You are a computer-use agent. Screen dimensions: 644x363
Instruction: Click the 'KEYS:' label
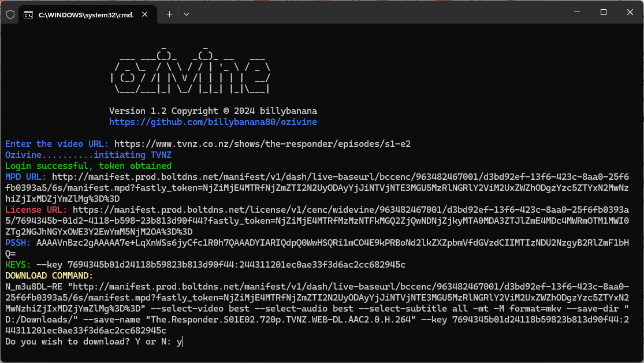[x=18, y=265]
